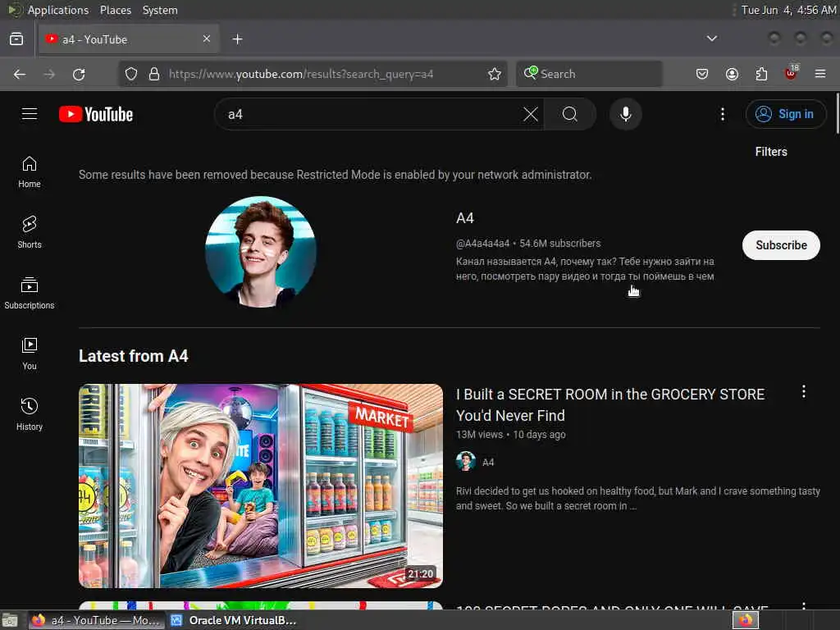Open the You section in sidebar

[30, 354]
